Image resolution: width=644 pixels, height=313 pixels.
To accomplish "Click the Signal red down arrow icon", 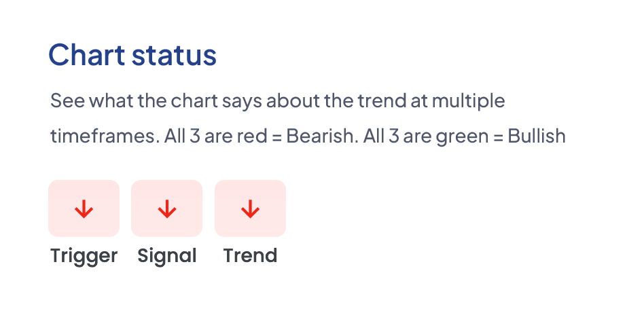I will [x=167, y=209].
